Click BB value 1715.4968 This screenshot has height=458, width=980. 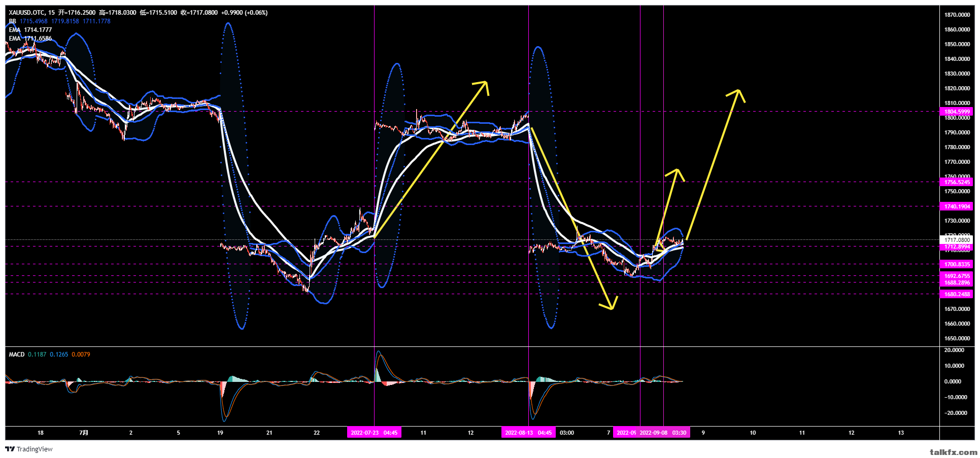(33, 21)
